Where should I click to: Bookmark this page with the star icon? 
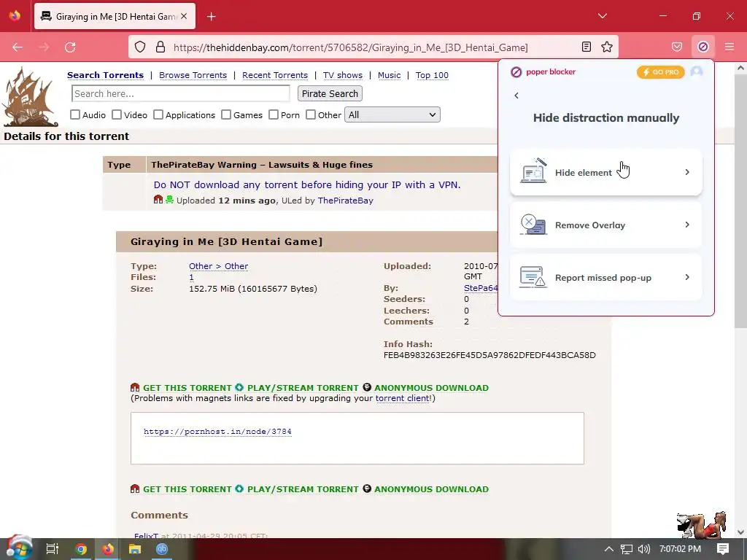[606, 47]
